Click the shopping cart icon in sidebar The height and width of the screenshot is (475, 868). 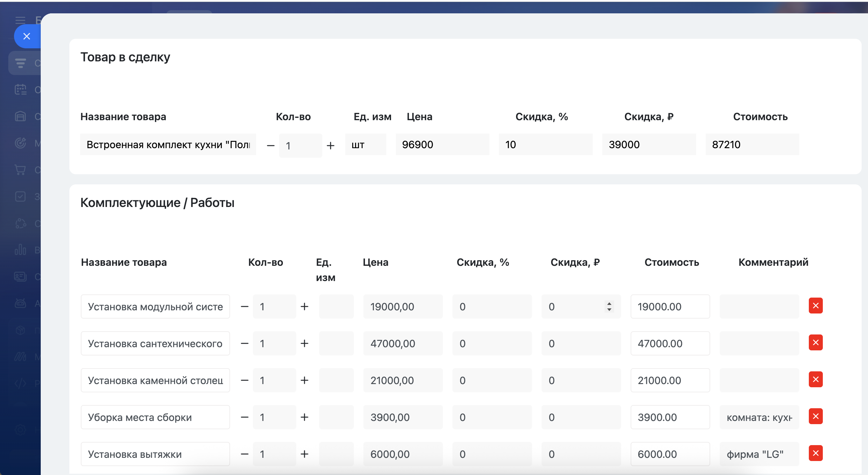[20, 170]
